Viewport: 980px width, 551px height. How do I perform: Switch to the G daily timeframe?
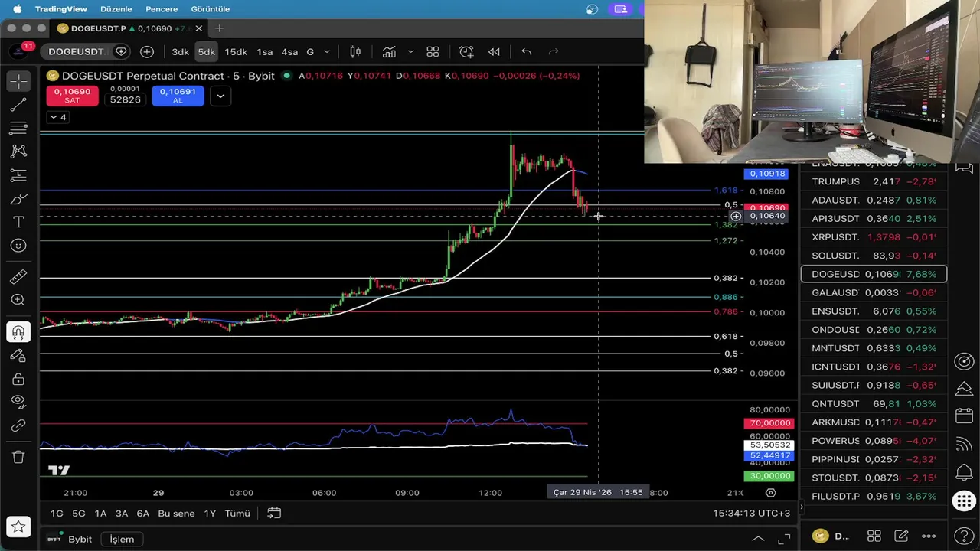click(x=310, y=52)
